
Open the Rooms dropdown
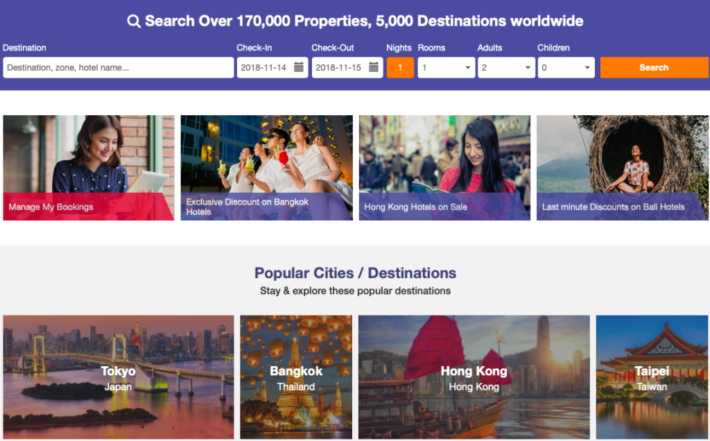(x=446, y=67)
